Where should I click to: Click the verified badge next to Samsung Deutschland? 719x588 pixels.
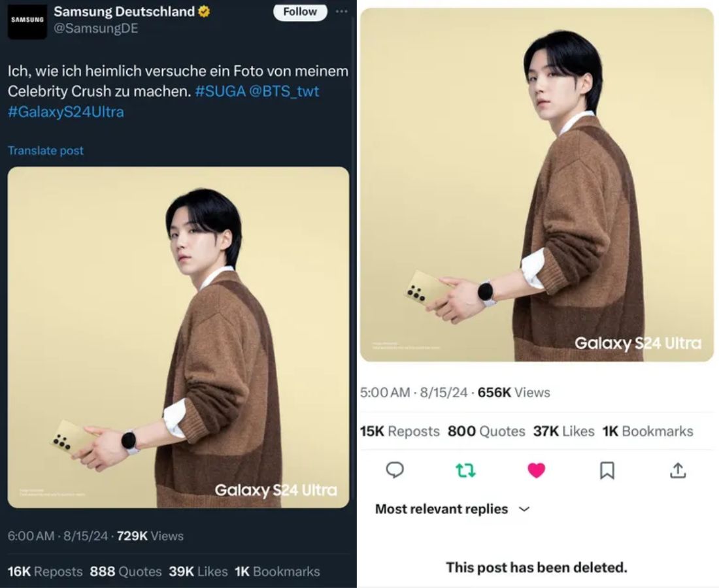204,12
